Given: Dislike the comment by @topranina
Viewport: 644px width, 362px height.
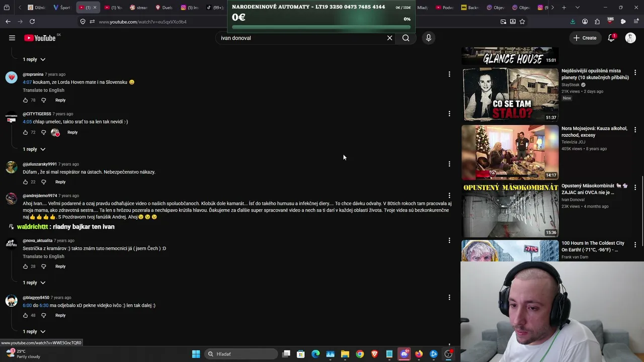Looking at the screenshot, I should pos(43,100).
